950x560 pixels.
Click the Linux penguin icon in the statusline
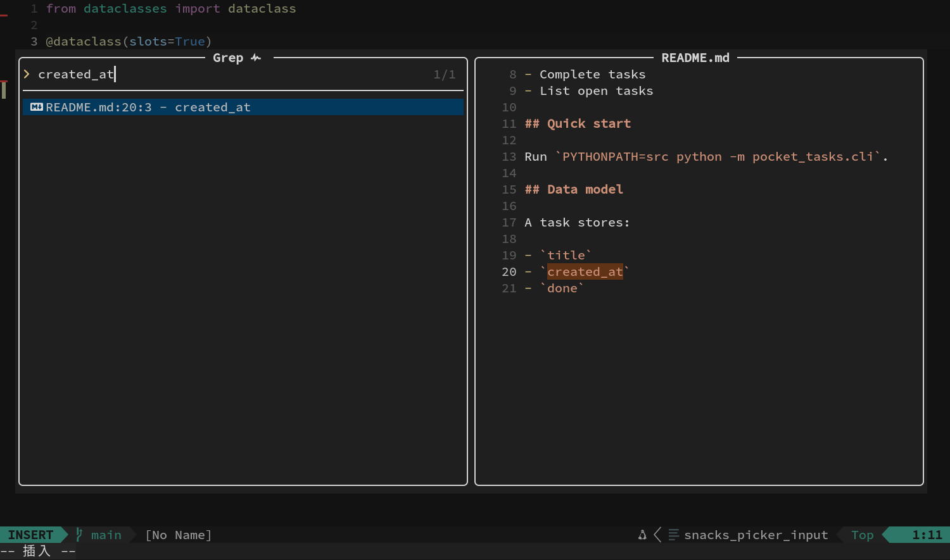[642, 535]
